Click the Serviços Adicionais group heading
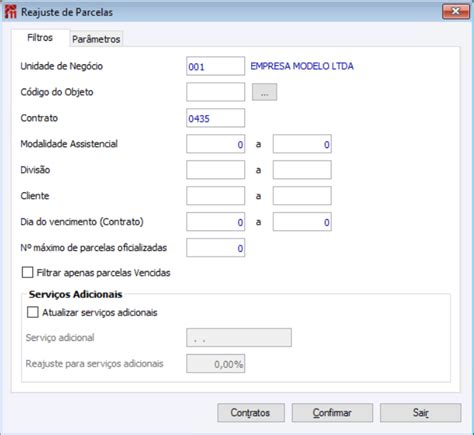Screen dimensions: 474x435 [75, 294]
